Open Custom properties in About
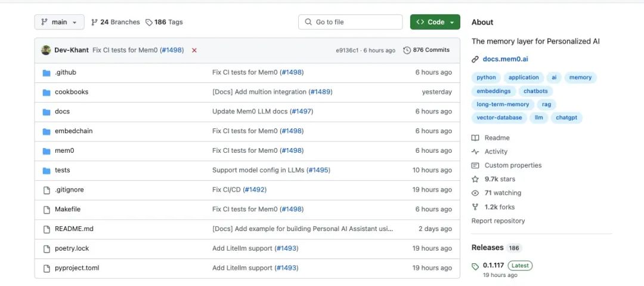Viewport: 644px width, 286px height. [513, 165]
